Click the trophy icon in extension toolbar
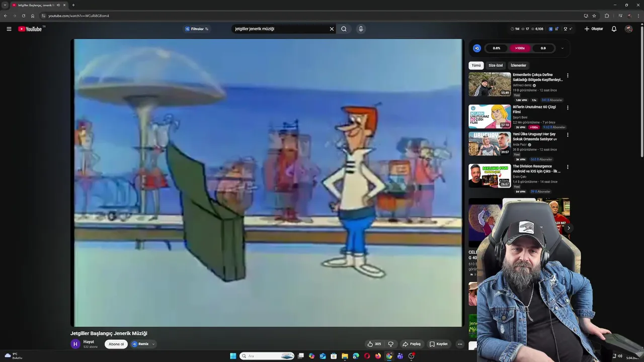Image resolution: width=644 pixels, height=362 pixels. (566, 29)
